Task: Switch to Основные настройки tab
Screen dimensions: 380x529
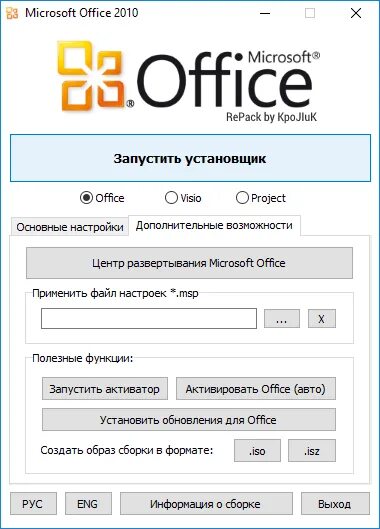Action: (x=70, y=227)
